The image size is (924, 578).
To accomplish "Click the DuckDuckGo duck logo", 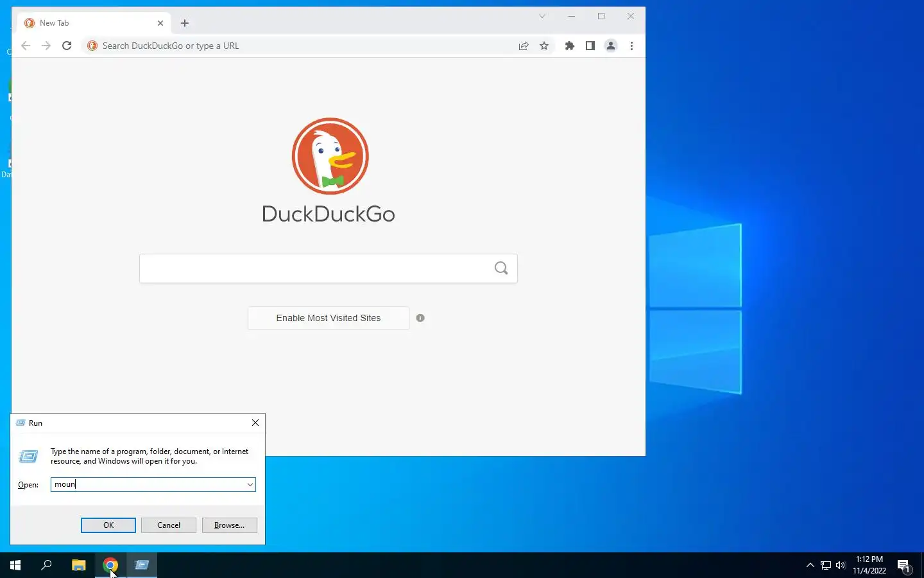I will [330, 156].
